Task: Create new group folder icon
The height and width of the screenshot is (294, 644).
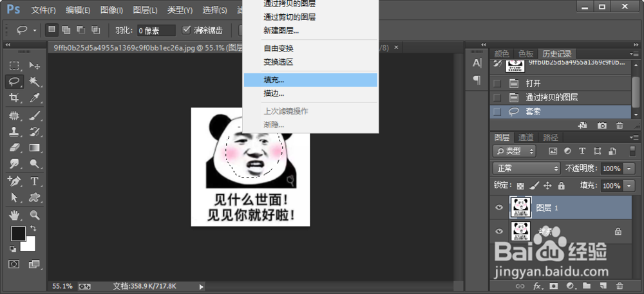Action: (587, 286)
